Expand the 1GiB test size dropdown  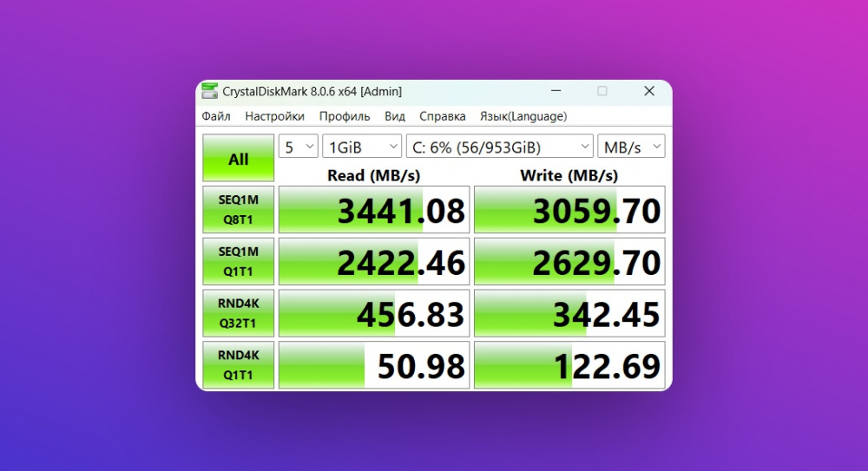coord(362,147)
